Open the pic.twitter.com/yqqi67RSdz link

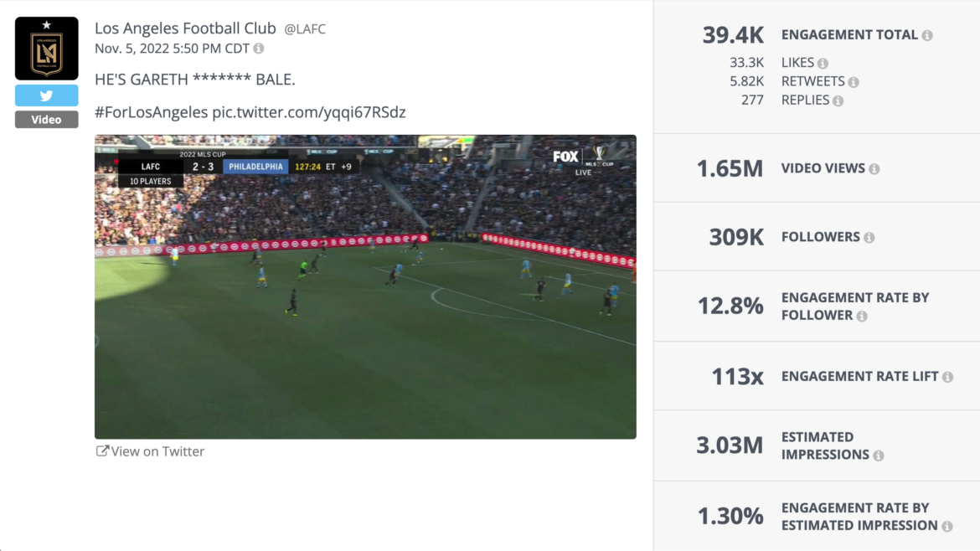point(308,112)
